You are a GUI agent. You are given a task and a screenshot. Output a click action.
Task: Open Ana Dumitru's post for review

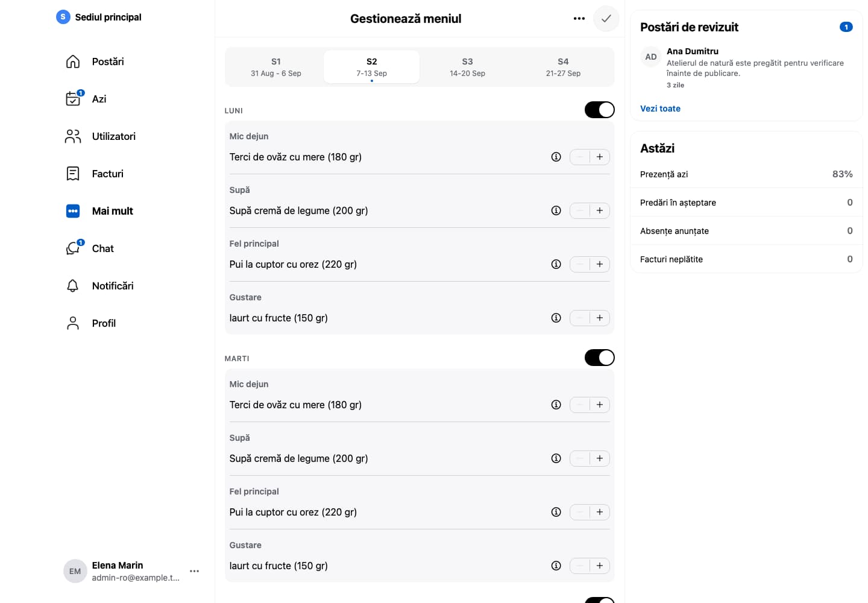pos(746,68)
